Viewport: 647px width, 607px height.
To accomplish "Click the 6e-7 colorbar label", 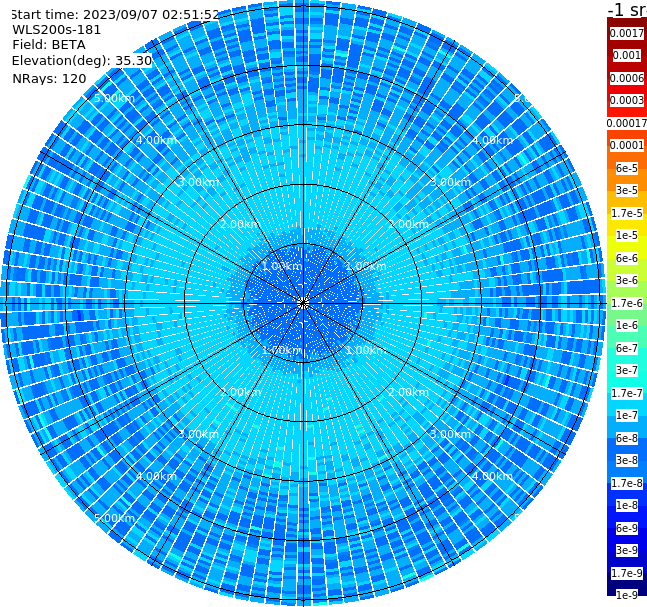I will pyautogui.click(x=627, y=348).
